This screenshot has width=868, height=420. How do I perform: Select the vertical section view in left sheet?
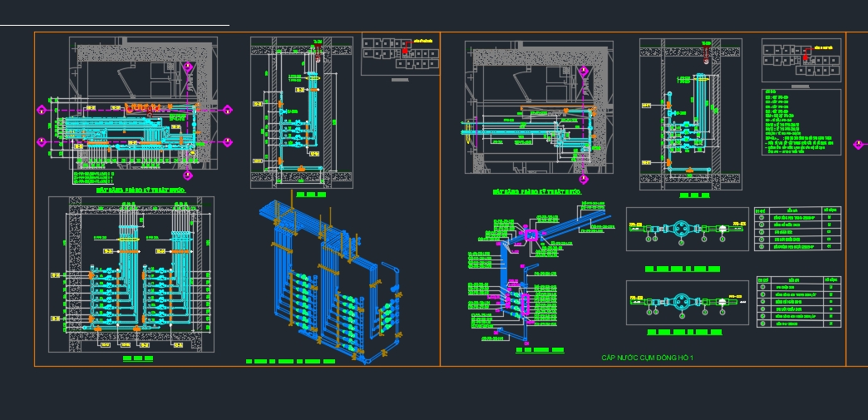pos(302,112)
